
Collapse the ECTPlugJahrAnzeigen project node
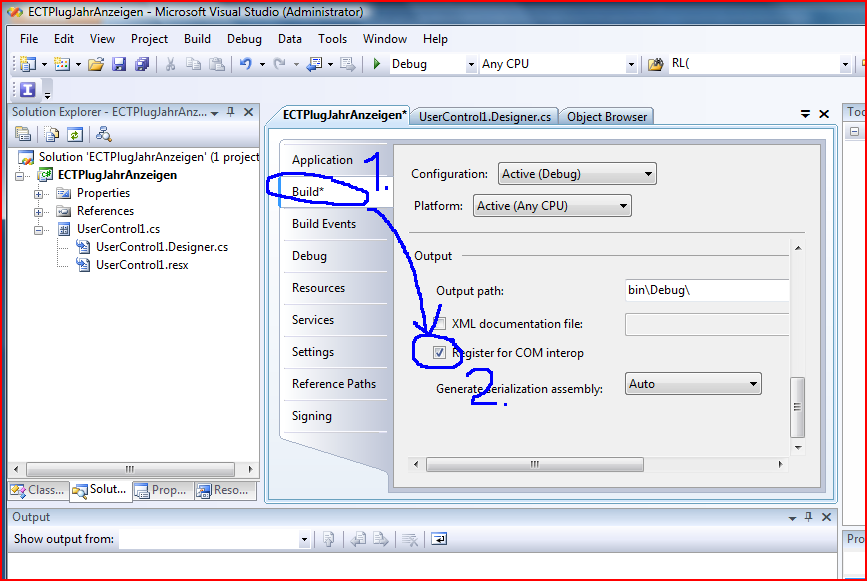[x=20, y=176]
